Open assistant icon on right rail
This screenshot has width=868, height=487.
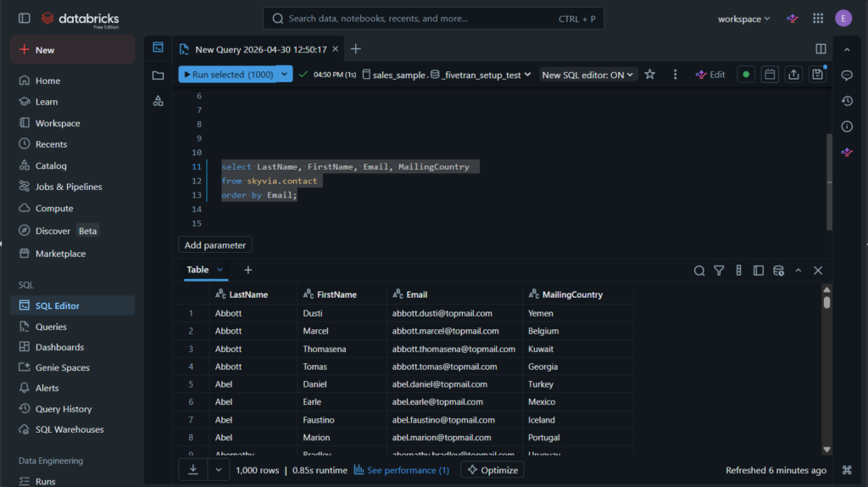[847, 152]
